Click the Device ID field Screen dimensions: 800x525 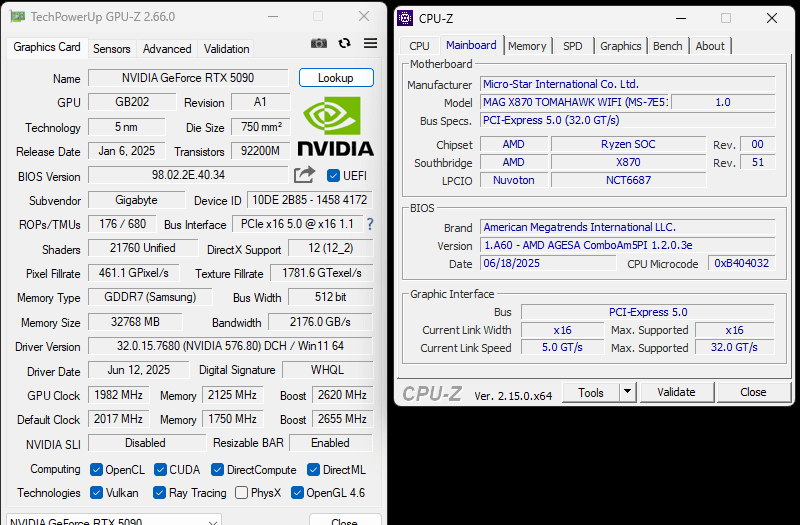tap(310, 199)
